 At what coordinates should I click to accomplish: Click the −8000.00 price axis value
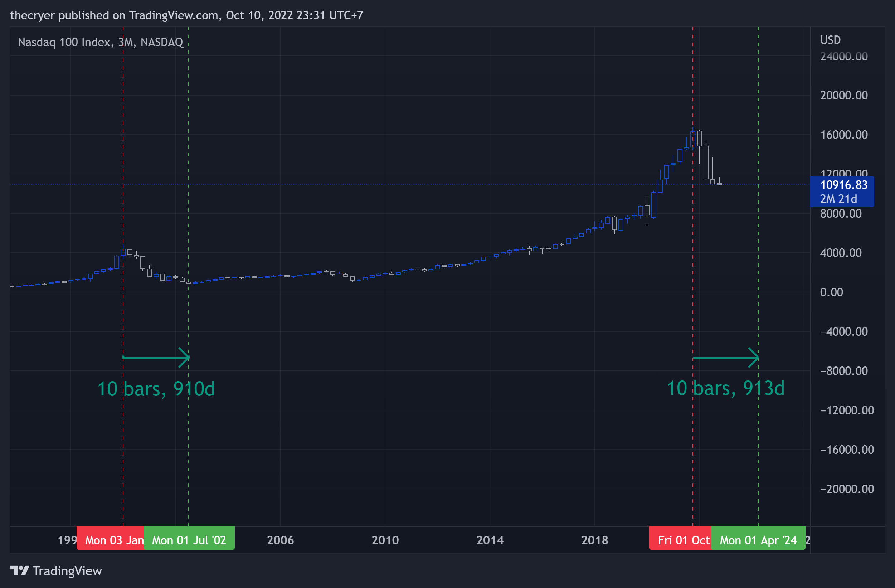pos(844,371)
